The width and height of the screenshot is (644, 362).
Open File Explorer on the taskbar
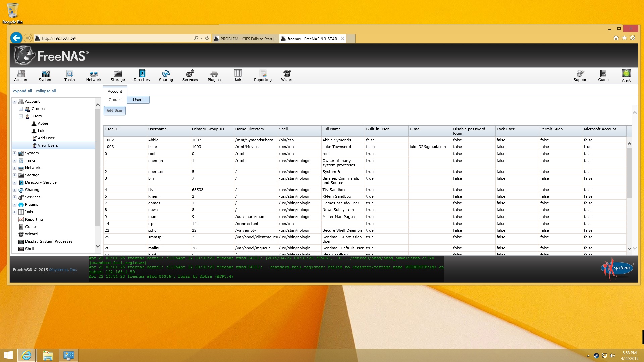click(48, 355)
